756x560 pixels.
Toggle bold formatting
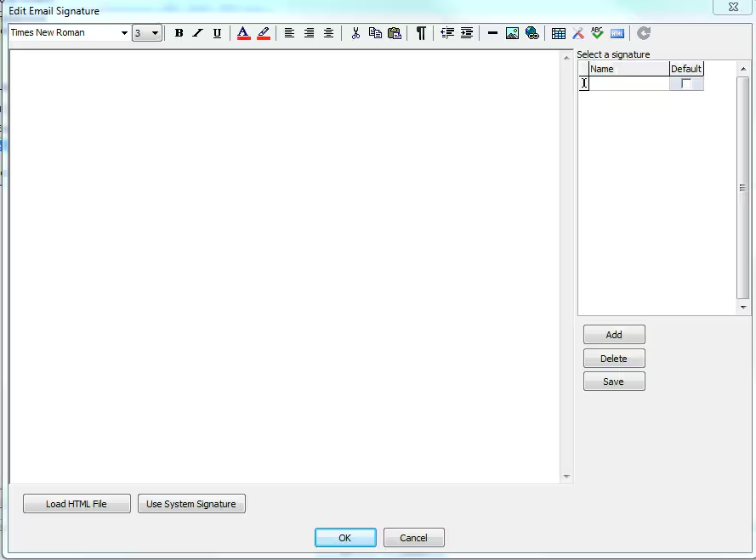click(x=179, y=33)
